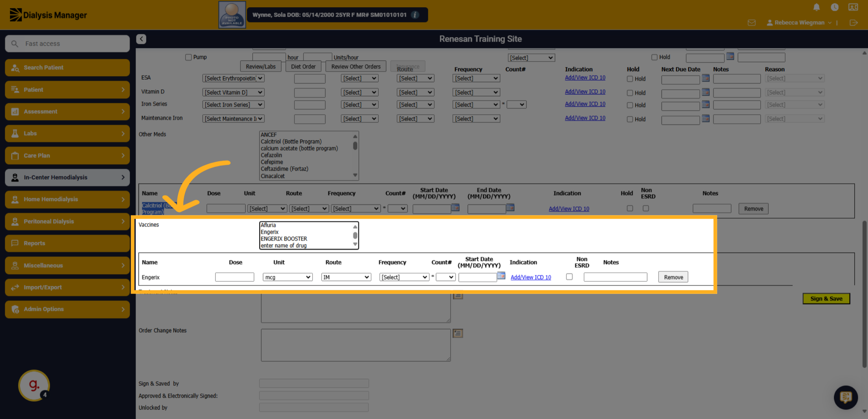Image resolution: width=868 pixels, height=419 pixels.
Task: Click the patient info icon next to MR#
Action: click(x=415, y=15)
